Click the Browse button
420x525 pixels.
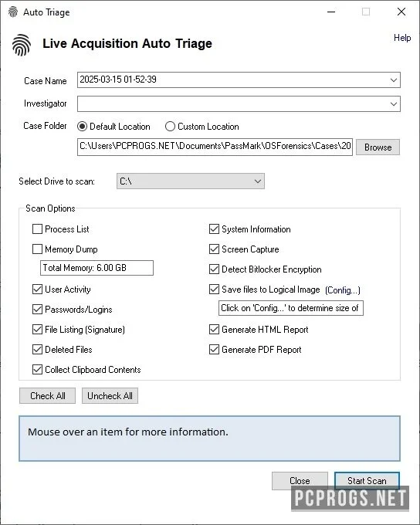pos(378,147)
